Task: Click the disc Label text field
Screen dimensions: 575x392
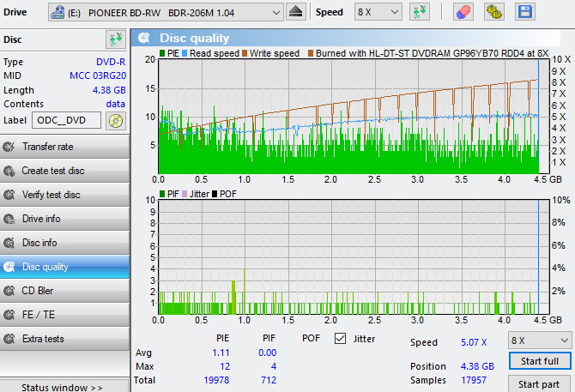Action: click(67, 121)
